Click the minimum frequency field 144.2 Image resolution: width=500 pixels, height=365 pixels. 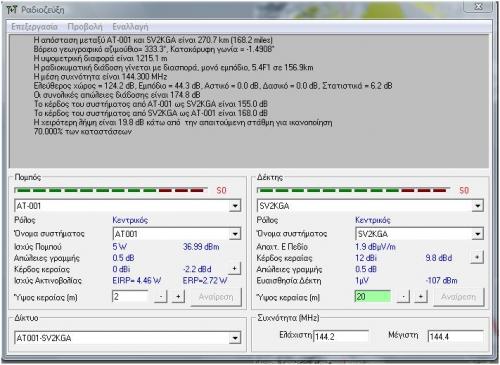click(341, 336)
